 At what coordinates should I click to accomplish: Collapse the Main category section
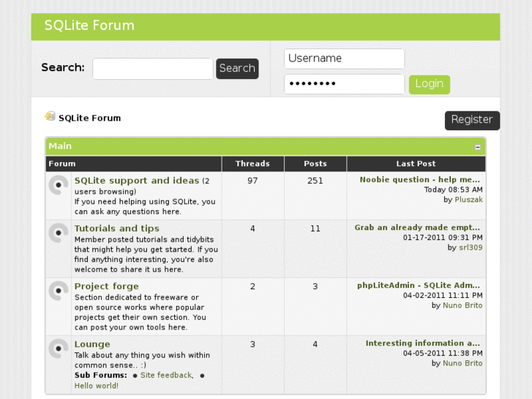pyautogui.click(x=478, y=147)
